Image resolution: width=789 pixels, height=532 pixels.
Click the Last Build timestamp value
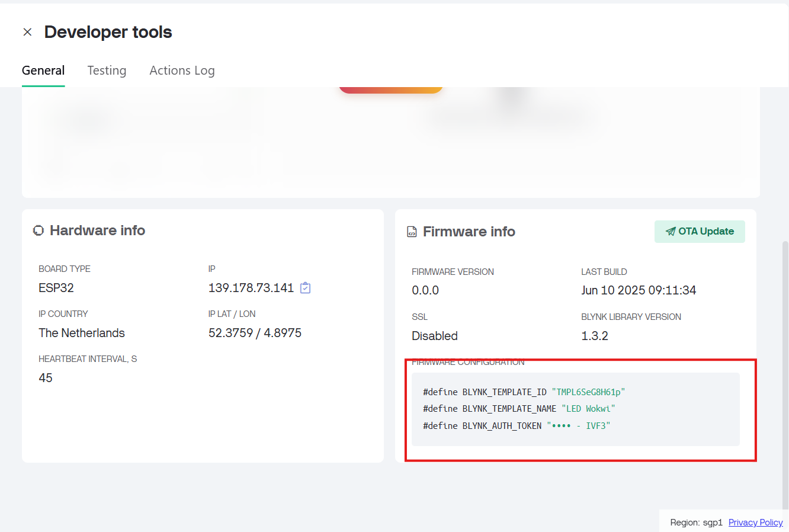pyautogui.click(x=639, y=290)
